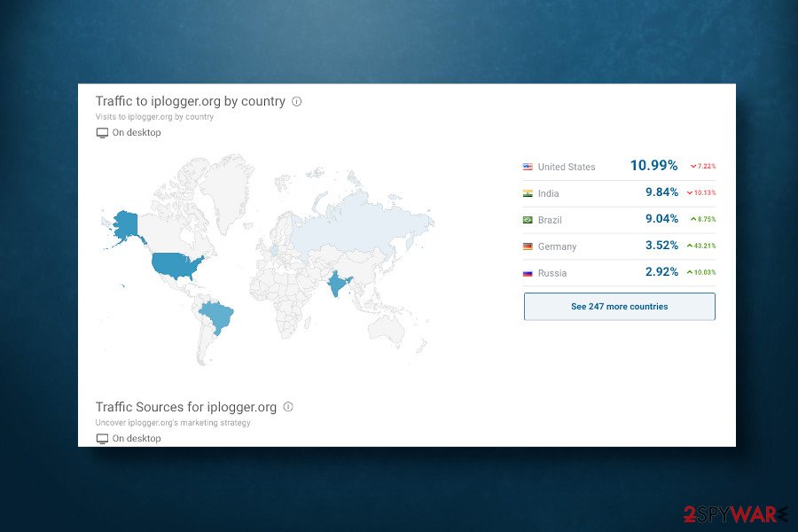
Task: Click the Germany flag icon
Action: pyautogui.click(x=528, y=246)
